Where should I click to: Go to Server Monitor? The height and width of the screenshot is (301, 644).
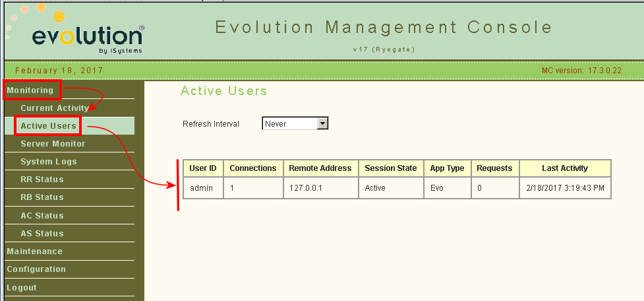(x=53, y=143)
